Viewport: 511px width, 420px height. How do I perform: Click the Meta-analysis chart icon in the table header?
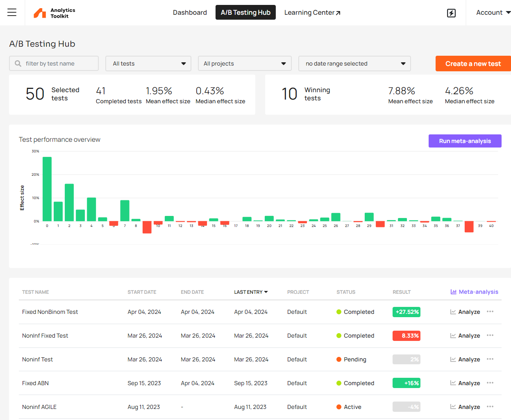pos(453,292)
